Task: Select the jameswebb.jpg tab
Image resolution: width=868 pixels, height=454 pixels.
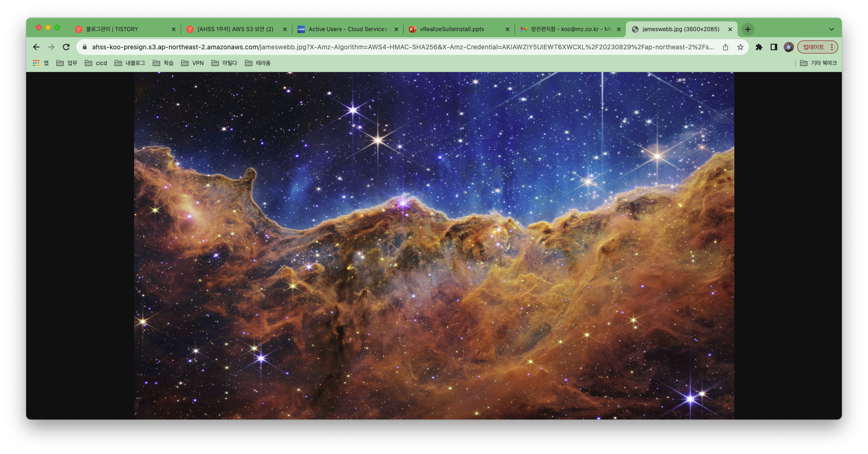Action: [x=682, y=29]
